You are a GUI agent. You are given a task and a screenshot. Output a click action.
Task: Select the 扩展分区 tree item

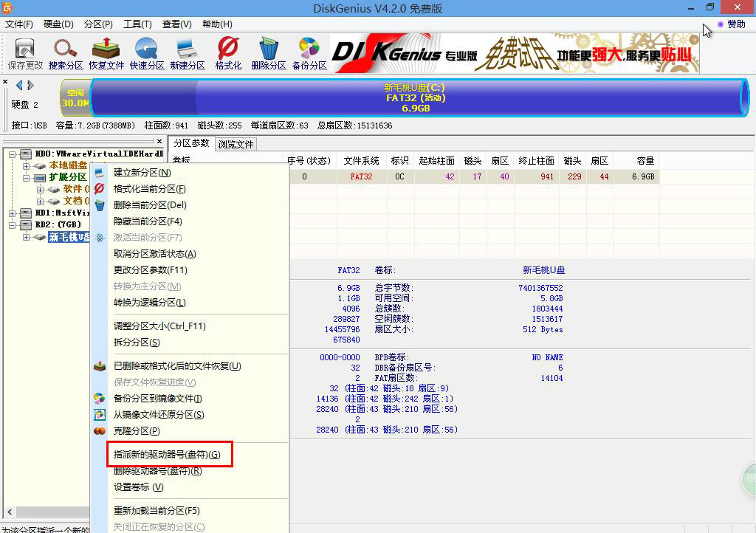[x=68, y=177]
